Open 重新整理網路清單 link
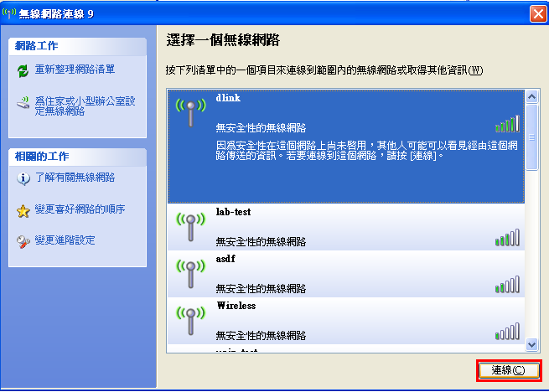Viewport: 549px width, 392px height. [75, 70]
